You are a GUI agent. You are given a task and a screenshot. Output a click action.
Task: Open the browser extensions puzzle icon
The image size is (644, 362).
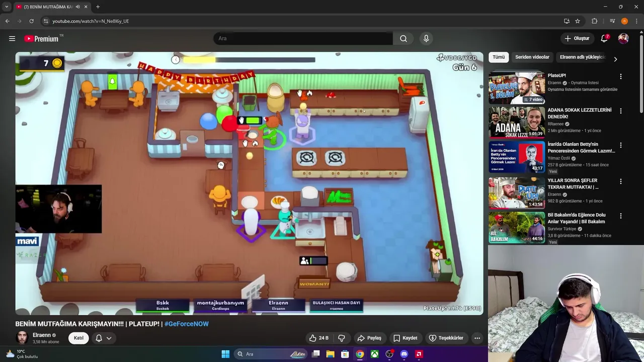tap(595, 21)
